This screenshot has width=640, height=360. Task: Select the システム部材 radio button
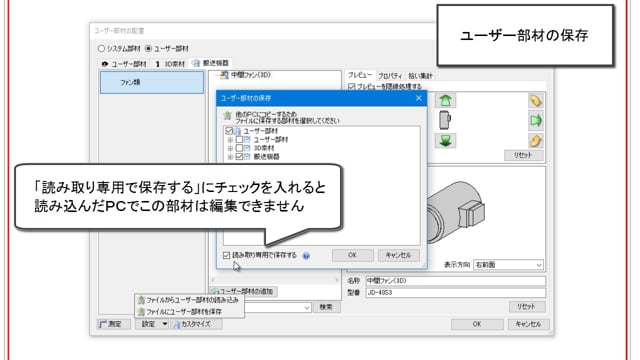pyautogui.click(x=101, y=49)
